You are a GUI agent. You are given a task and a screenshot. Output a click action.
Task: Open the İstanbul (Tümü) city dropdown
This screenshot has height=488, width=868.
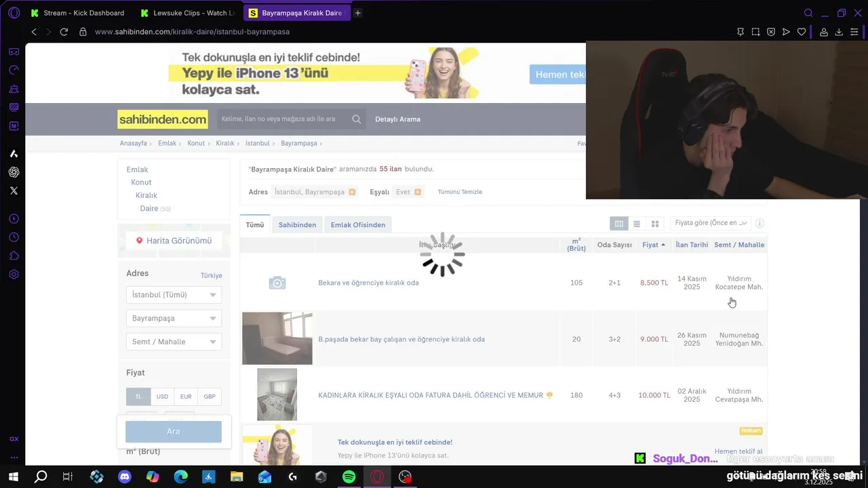tap(174, 295)
